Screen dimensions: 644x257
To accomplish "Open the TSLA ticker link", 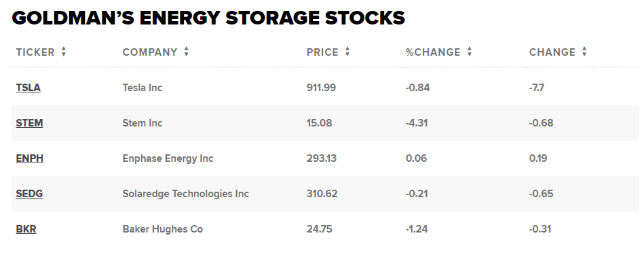I will pyautogui.click(x=29, y=88).
